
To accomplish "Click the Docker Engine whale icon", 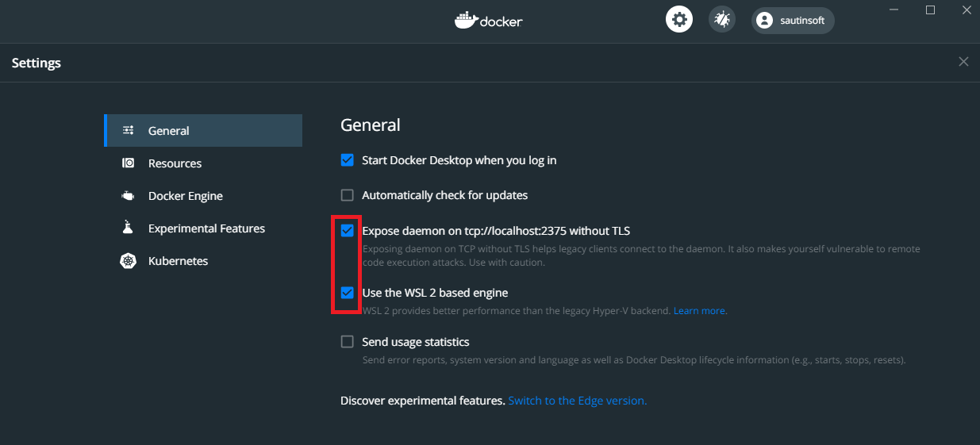I will point(128,196).
